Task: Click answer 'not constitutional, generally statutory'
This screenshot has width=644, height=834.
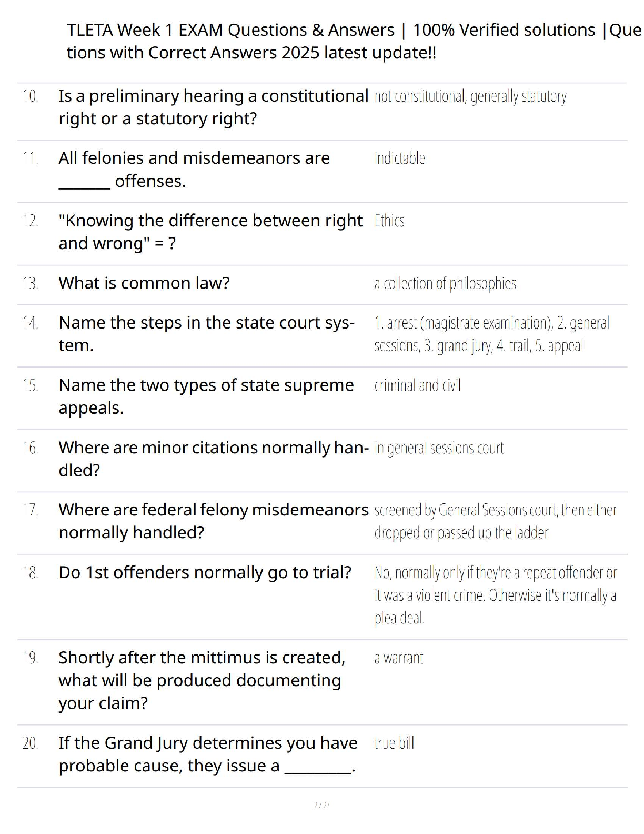Action: 470,96
